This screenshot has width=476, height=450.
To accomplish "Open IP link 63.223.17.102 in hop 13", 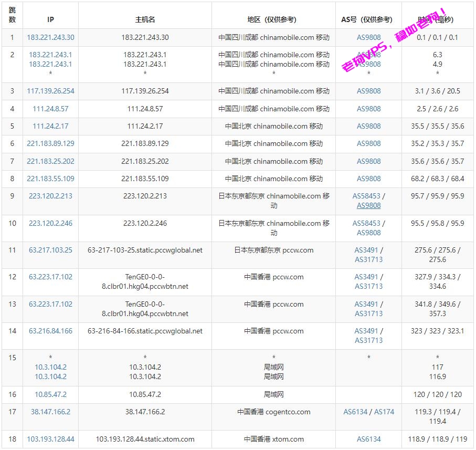I will click(x=50, y=304).
